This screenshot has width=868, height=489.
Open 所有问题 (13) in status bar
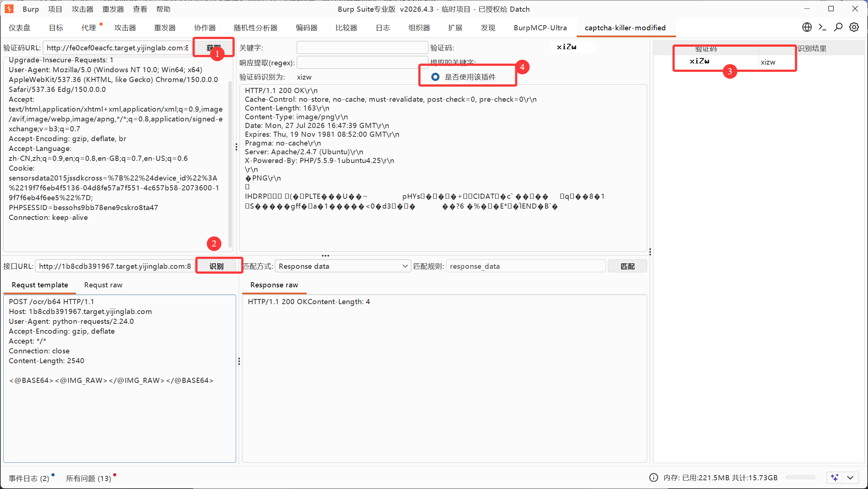pos(89,478)
